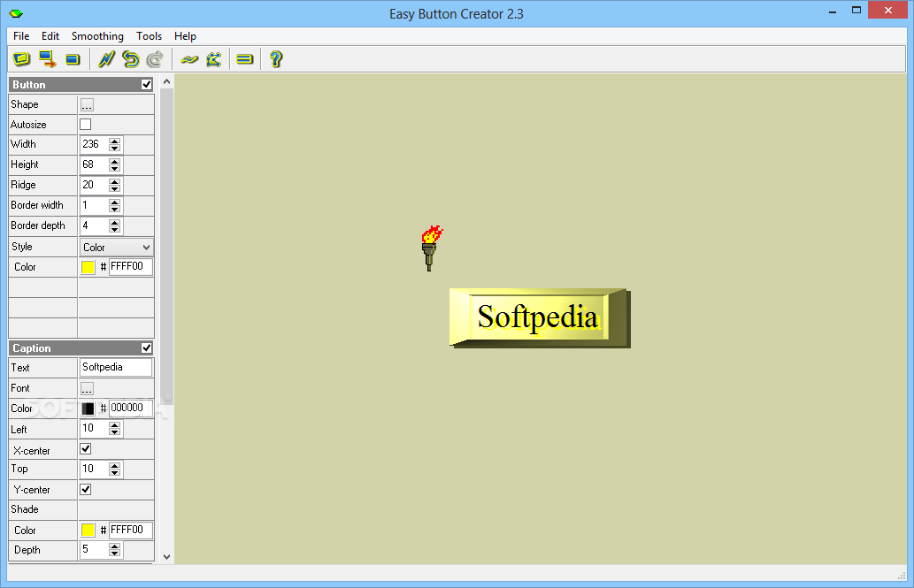The height and width of the screenshot is (588, 914).
Task: Maximize the Easy Button Creator window
Action: tap(856, 11)
